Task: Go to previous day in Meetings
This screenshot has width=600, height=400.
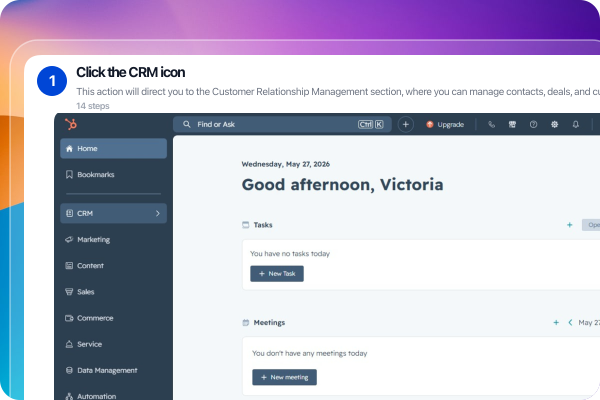Action: click(x=570, y=323)
